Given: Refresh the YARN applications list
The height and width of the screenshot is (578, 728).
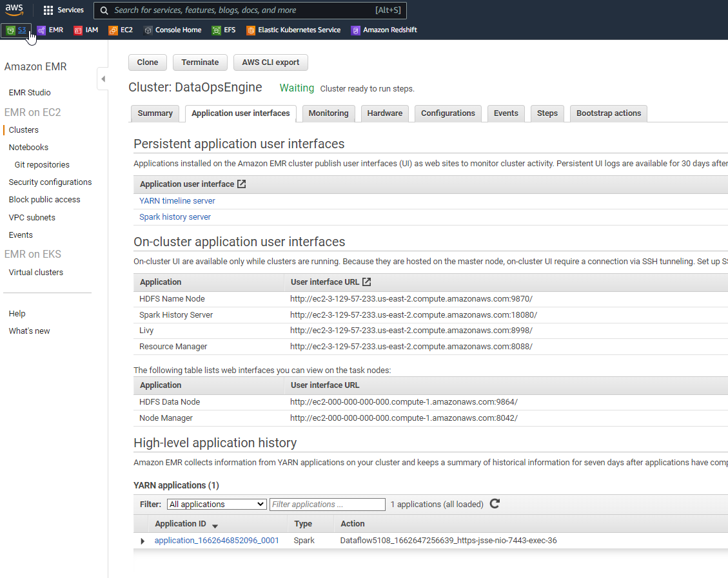Looking at the screenshot, I should (x=495, y=504).
